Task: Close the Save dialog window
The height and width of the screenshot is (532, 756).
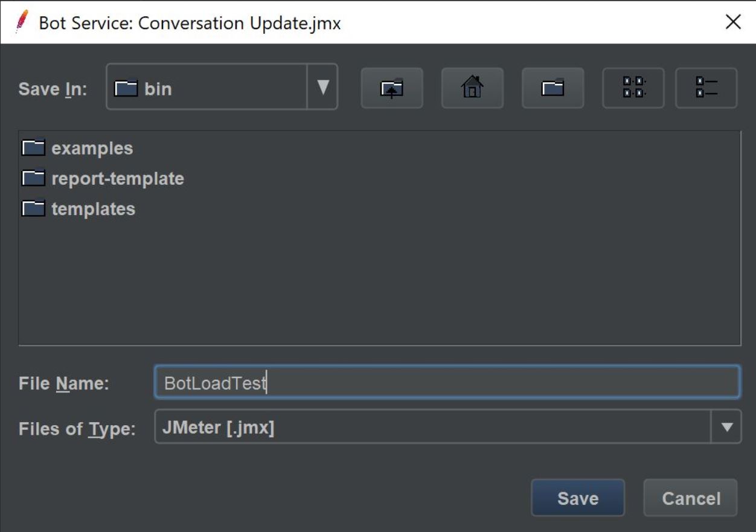Action: tap(733, 22)
